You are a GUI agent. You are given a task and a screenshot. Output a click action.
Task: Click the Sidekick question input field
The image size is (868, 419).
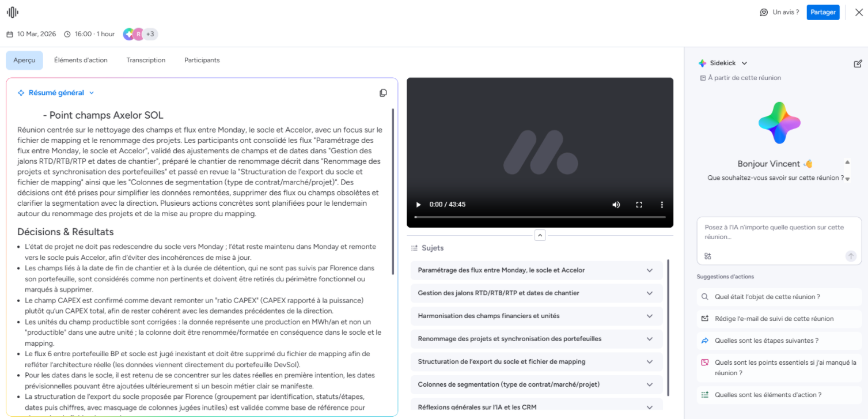[x=778, y=232]
